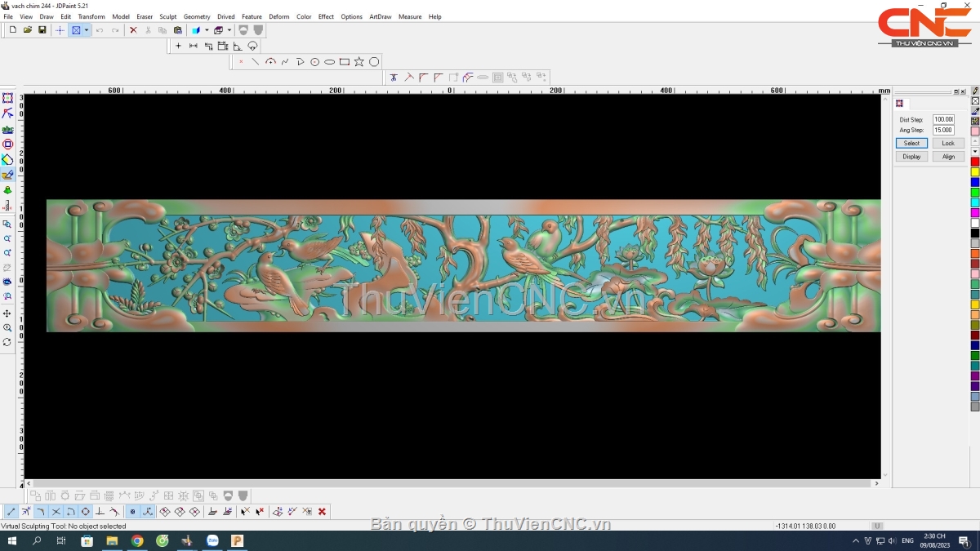980x551 pixels.
Task: Click the Ang Step input field
Action: point(943,130)
